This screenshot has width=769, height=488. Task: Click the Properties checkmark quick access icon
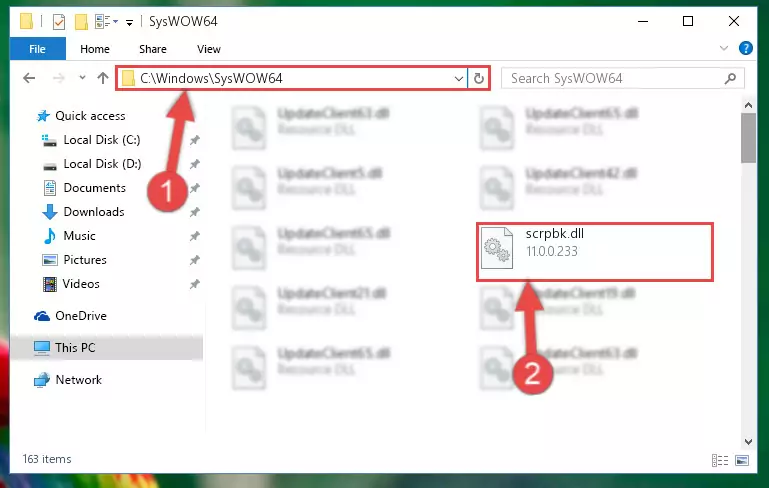pyautogui.click(x=58, y=22)
